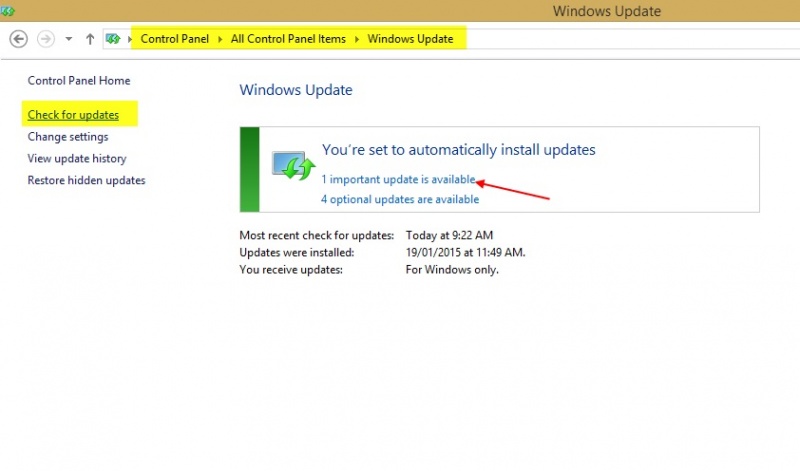Viewport: 800px width, 471px height.
Task: Click 'You receive updates:' label
Action: (x=291, y=270)
